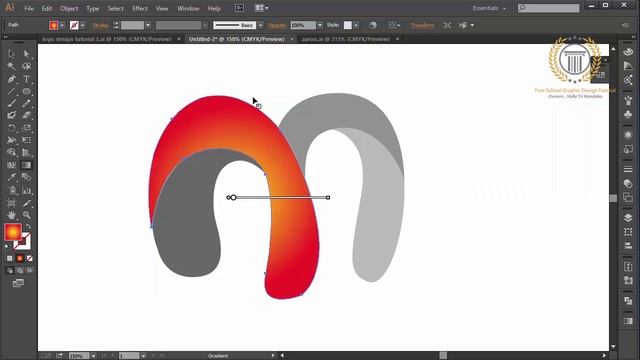Change screen mode button
Screen dimensions: 640x360
(x=18, y=283)
